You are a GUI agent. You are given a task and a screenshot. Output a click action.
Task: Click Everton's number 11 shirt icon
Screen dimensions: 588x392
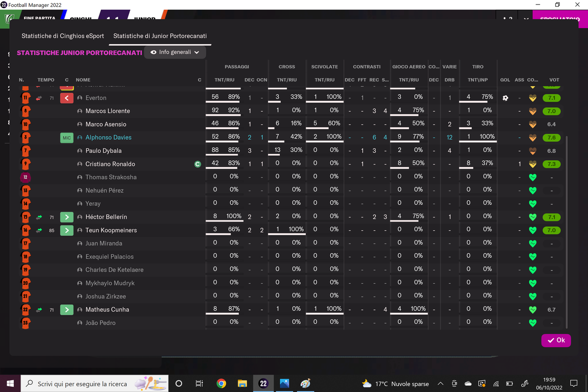tap(26, 98)
